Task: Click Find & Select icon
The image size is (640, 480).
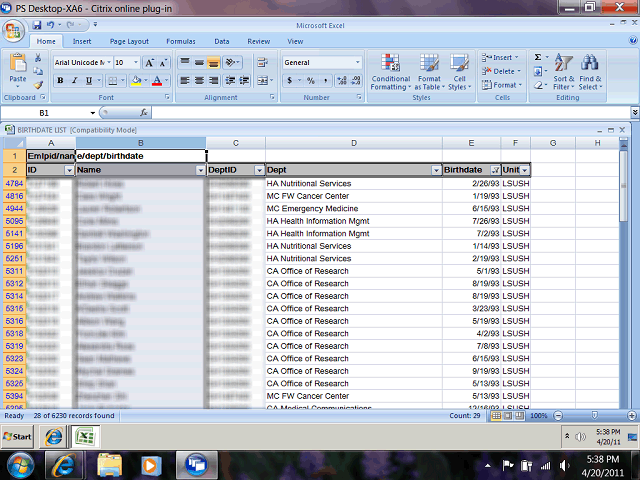Action: (590, 71)
